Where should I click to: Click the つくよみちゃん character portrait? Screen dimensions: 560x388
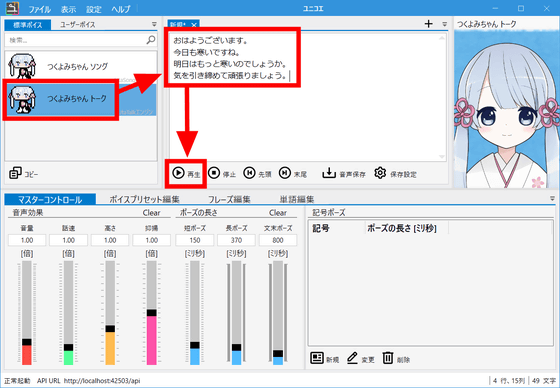click(506, 109)
